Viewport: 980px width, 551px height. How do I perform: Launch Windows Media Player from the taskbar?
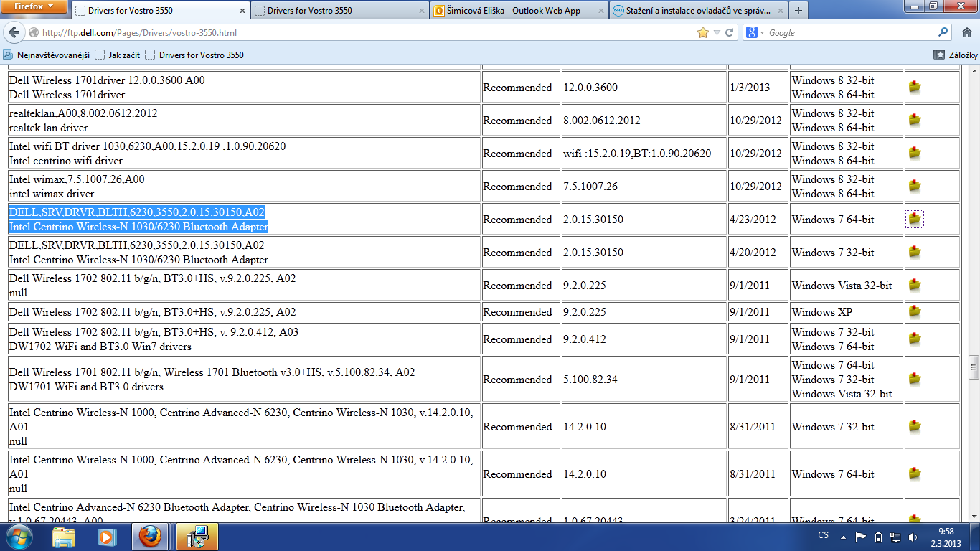coord(107,537)
